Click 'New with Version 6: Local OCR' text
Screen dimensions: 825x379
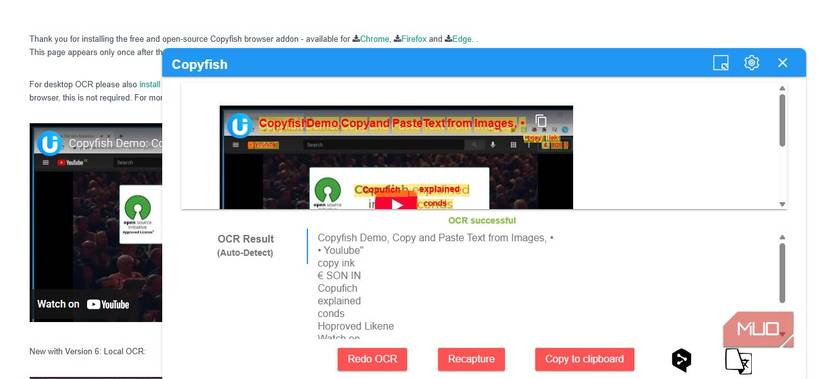pos(87,351)
